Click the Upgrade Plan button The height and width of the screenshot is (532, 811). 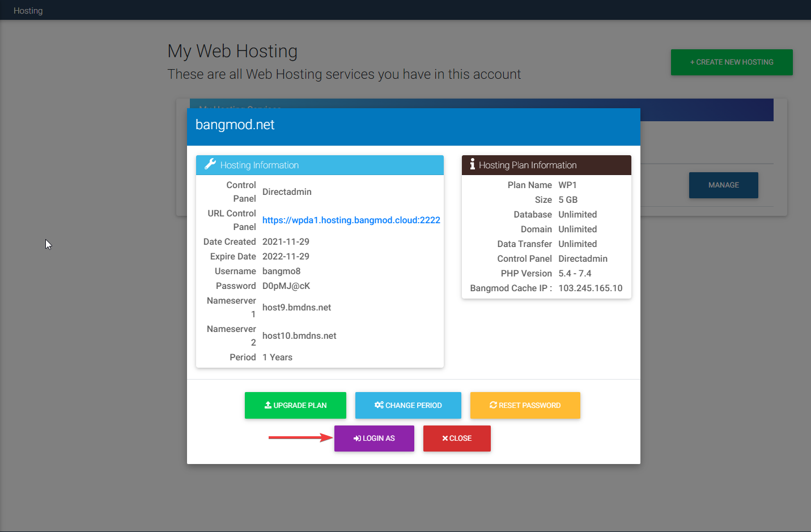point(295,405)
